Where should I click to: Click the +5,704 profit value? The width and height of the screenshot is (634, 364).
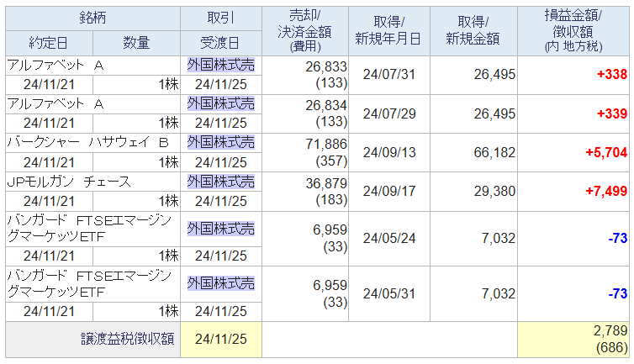[x=606, y=152]
